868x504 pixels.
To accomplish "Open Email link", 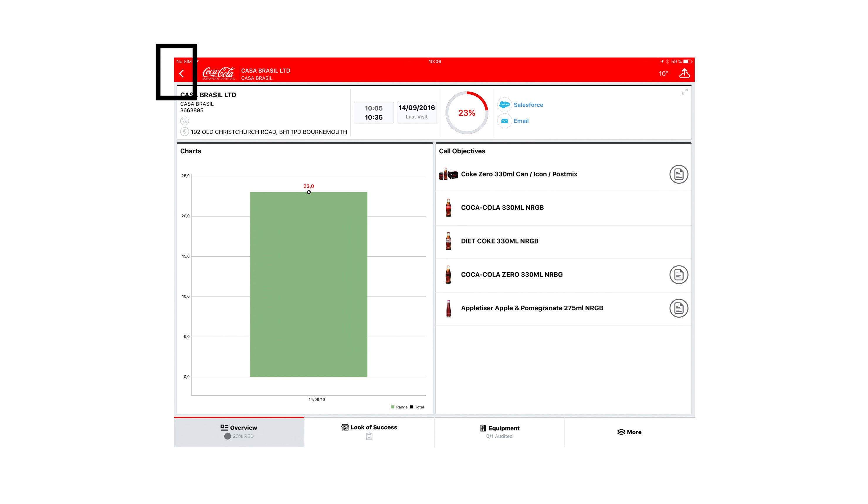I will click(521, 121).
